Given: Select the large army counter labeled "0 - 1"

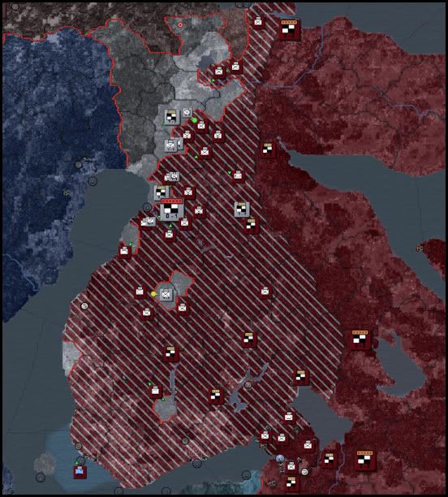Looking at the screenshot, I should [x=172, y=210].
